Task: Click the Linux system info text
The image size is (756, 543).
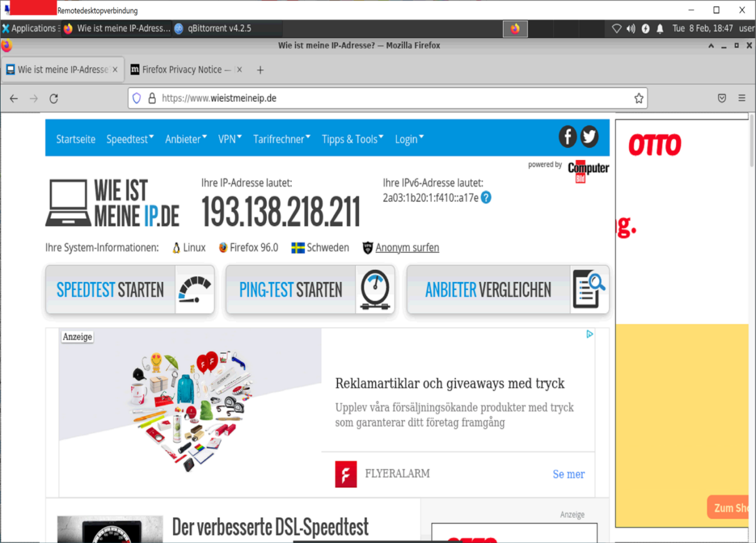Action: tap(194, 247)
